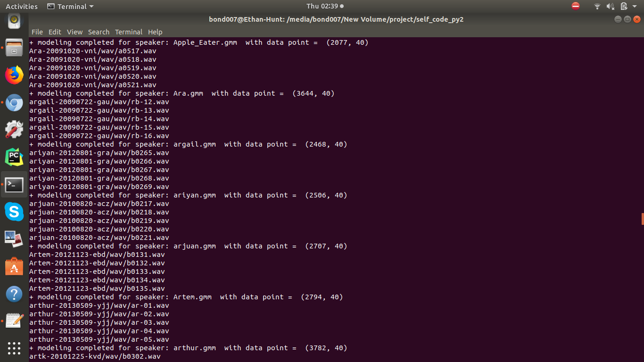
Task: Open the wrench-and-gear settings tool icon
Action: tap(14, 130)
